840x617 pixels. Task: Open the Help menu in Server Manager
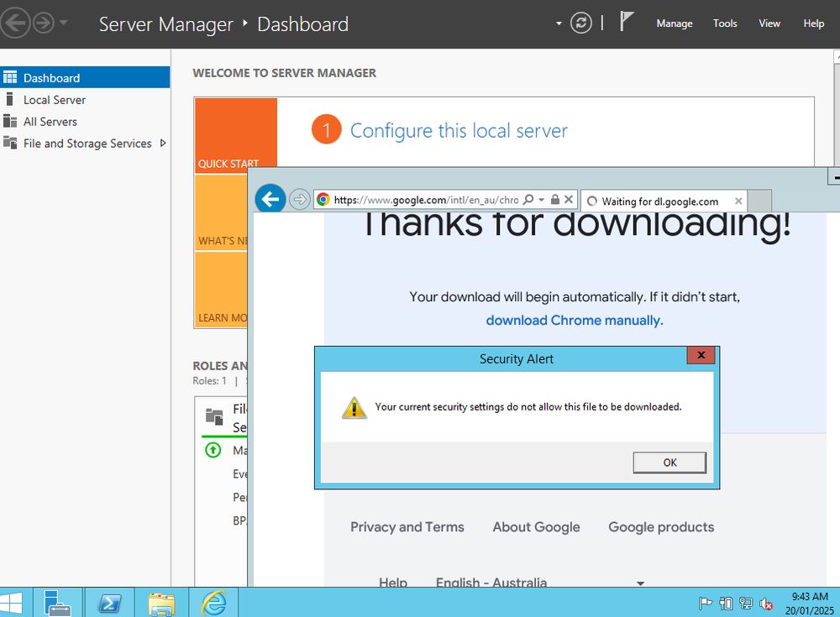813,24
